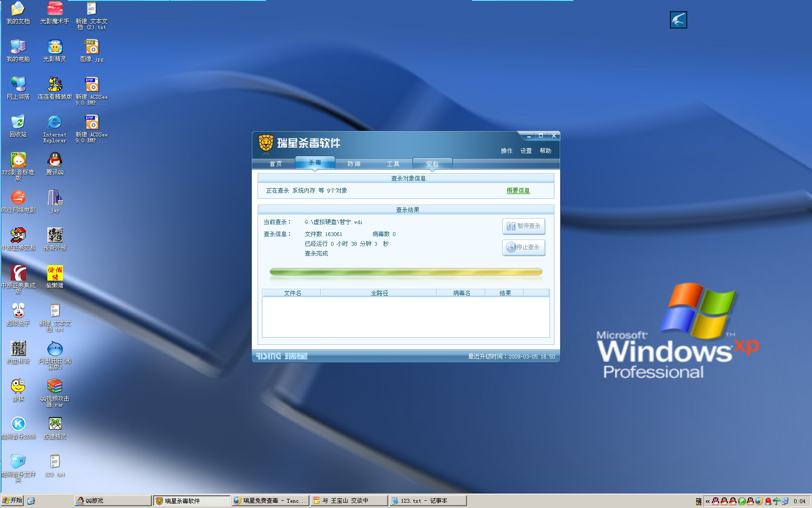The width and height of the screenshot is (812, 508).
Task: Open the 设置 menu
Action: (526, 151)
